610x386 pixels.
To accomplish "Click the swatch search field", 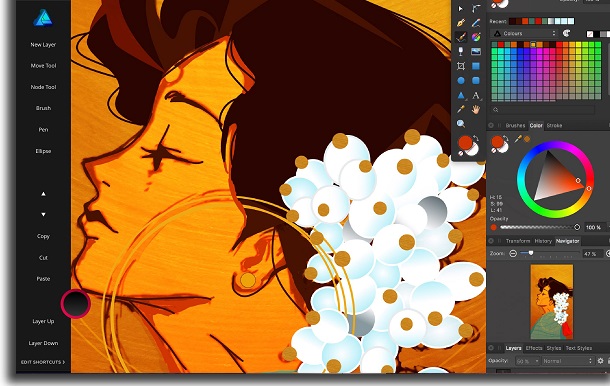I will [x=542, y=110].
